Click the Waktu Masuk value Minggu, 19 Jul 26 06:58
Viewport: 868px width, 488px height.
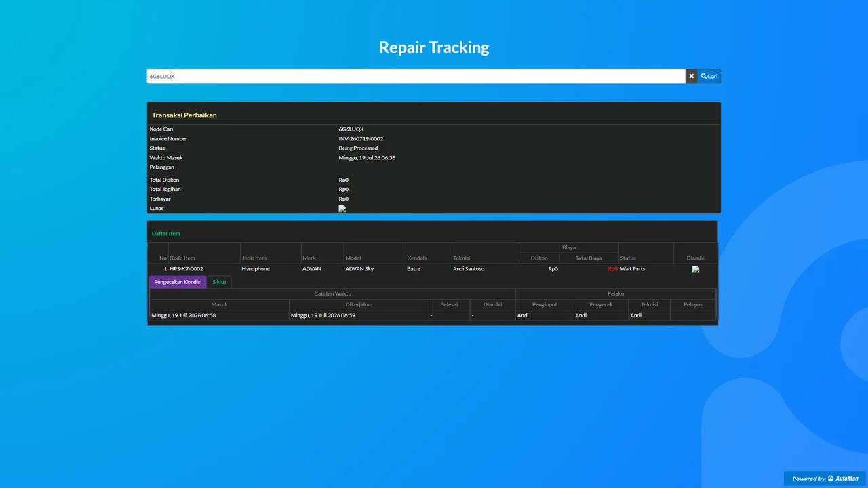click(367, 158)
